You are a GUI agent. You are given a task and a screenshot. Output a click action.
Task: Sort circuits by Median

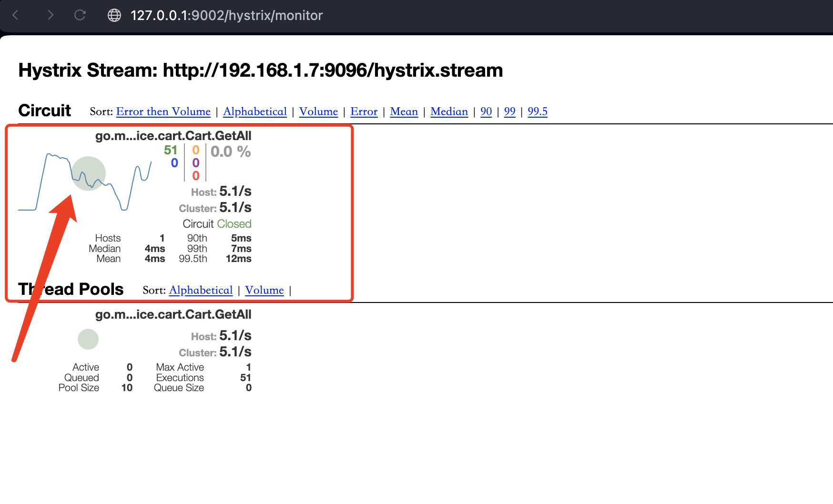click(x=449, y=111)
